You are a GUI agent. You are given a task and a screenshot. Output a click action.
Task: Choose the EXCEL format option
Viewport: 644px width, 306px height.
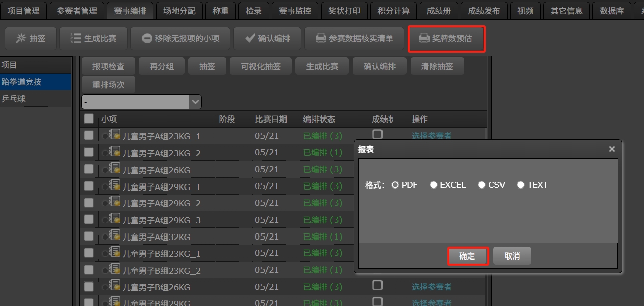[433, 185]
